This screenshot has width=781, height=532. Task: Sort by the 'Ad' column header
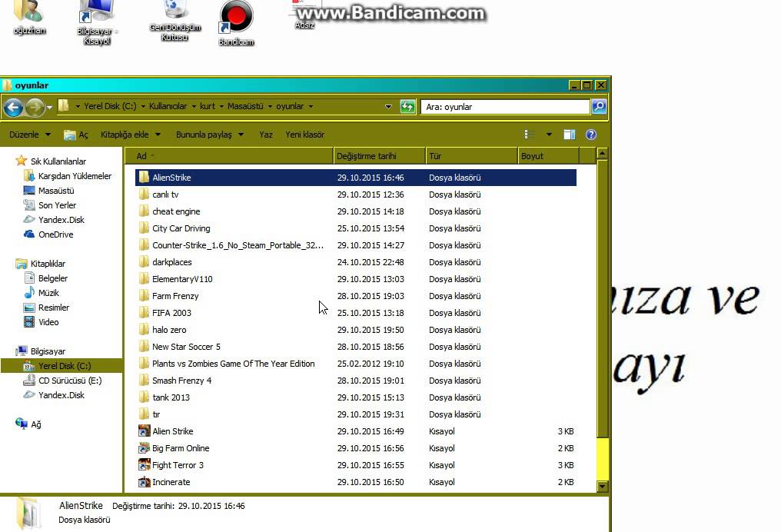[x=229, y=156]
